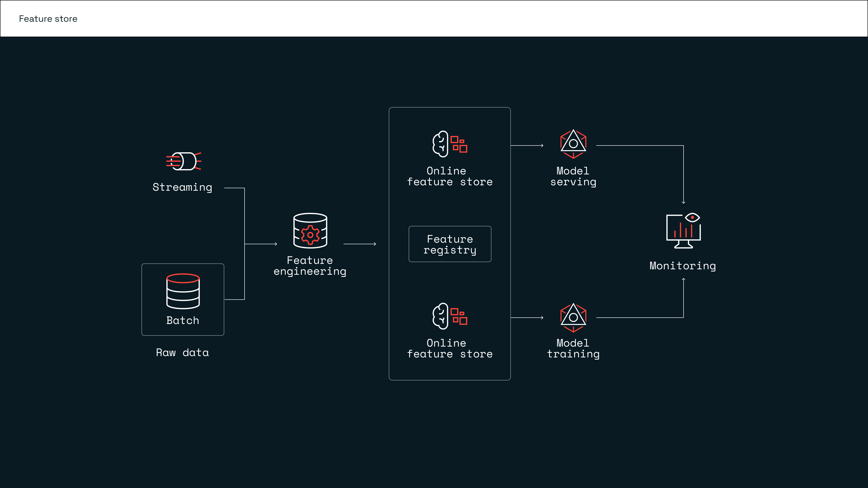Click the Model serving triangle icon

click(x=573, y=144)
